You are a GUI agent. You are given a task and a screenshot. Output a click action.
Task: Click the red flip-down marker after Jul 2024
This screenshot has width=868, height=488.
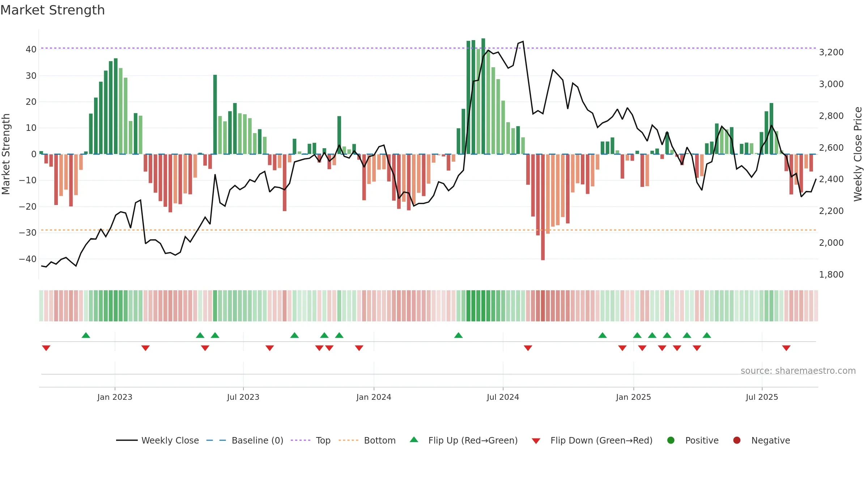click(x=528, y=348)
